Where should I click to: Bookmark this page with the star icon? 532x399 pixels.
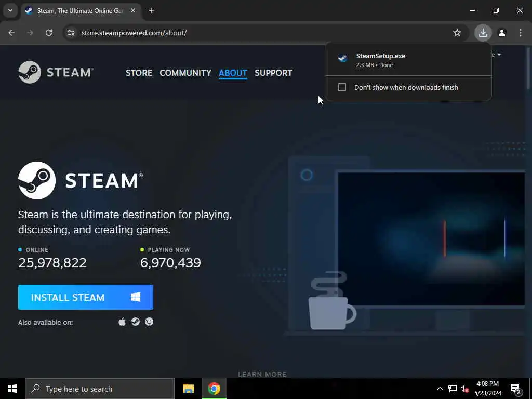[457, 33]
